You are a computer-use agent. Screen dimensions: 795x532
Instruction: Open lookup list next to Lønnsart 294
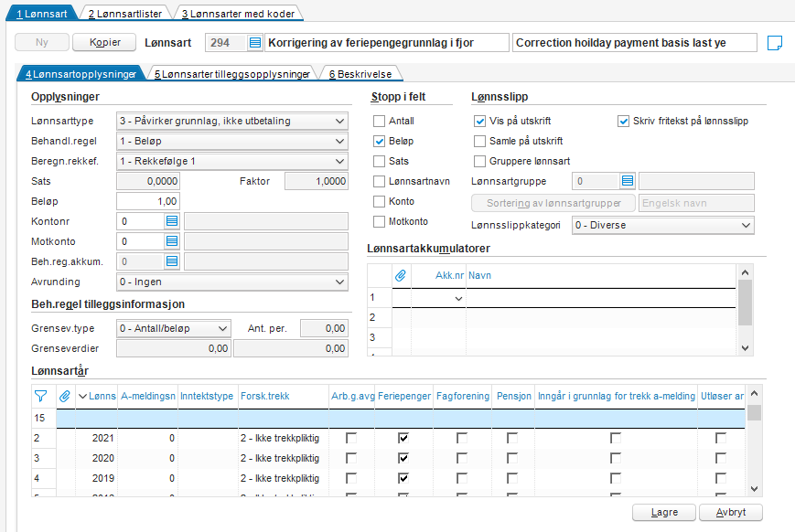tap(255, 43)
